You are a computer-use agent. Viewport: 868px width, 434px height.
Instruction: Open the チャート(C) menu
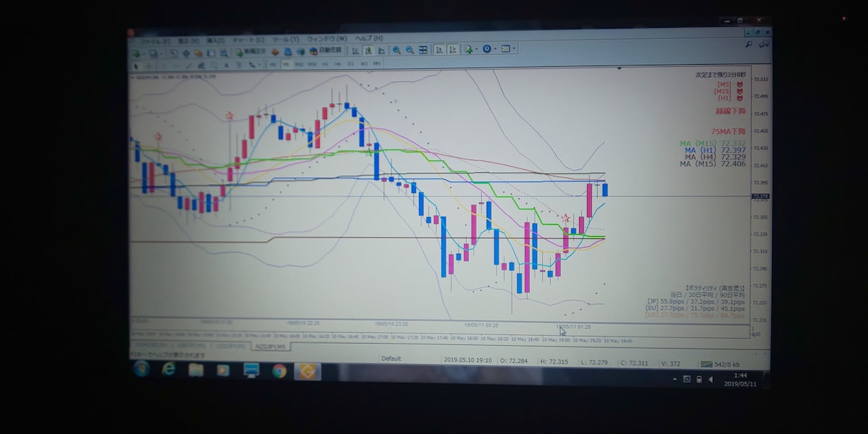[250, 40]
